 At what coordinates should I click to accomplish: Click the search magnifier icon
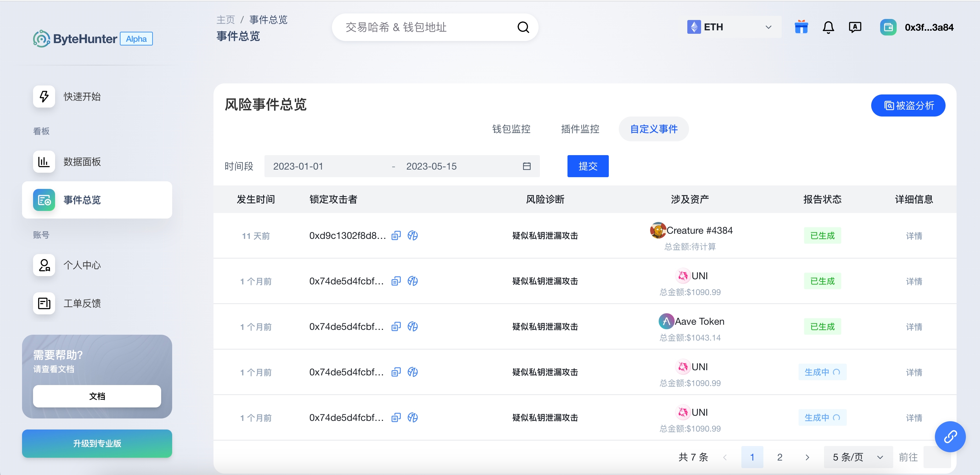point(523,27)
